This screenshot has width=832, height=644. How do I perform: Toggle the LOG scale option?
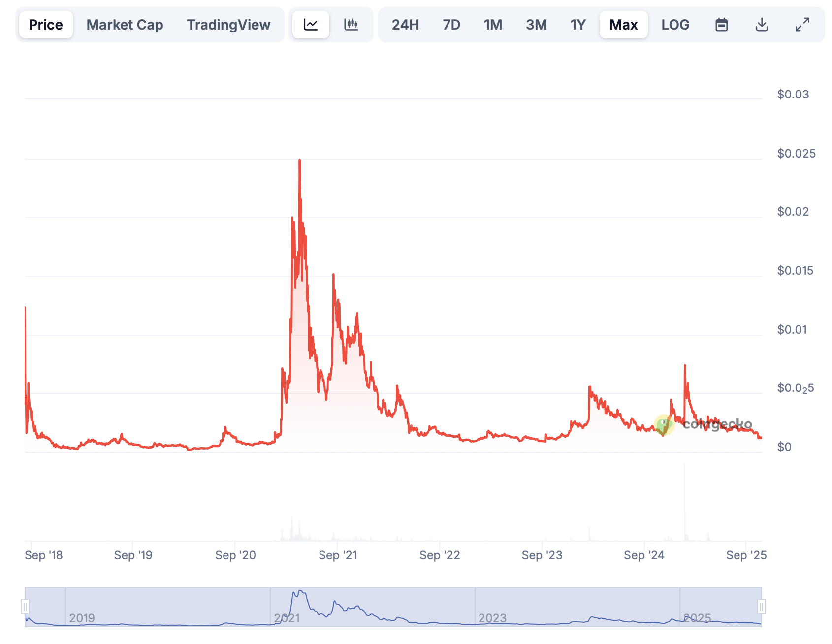[675, 25]
